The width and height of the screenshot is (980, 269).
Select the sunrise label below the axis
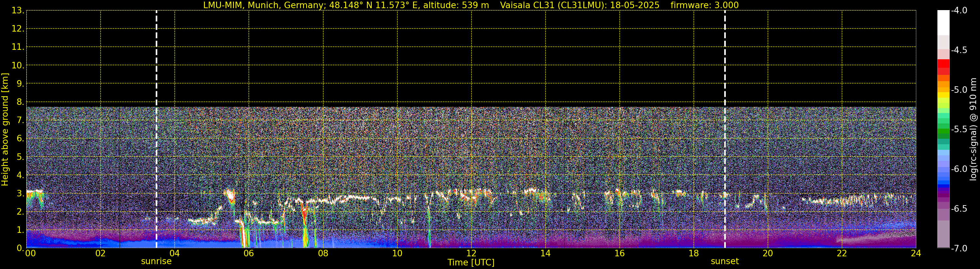coord(156,262)
